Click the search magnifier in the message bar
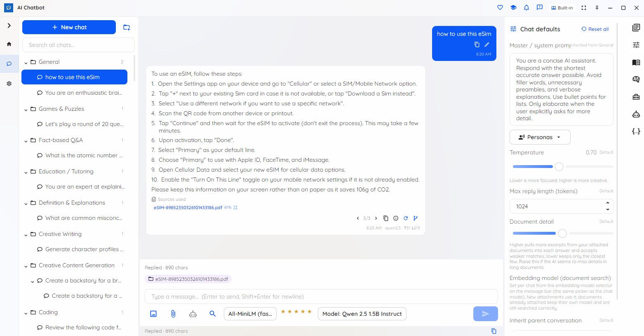Viewport: 644px width, 336px height. pyautogui.click(x=213, y=314)
